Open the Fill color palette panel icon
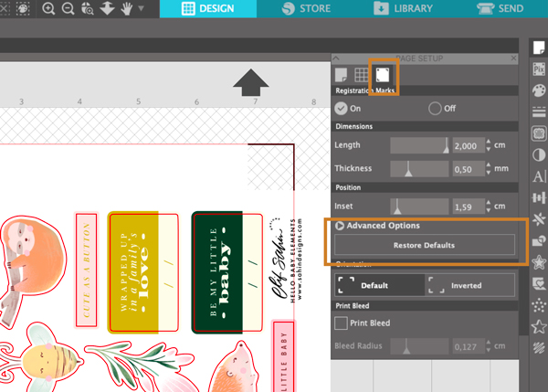Viewport: 548px width, 392px height. (x=539, y=90)
